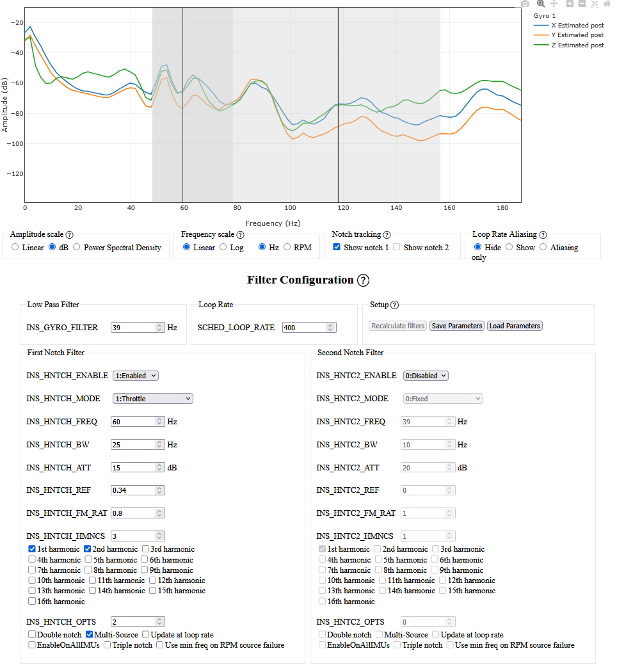This screenshot has width=617, height=672.
Task: Click help icon beside Notch tracking
Action: [x=387, y=235]
